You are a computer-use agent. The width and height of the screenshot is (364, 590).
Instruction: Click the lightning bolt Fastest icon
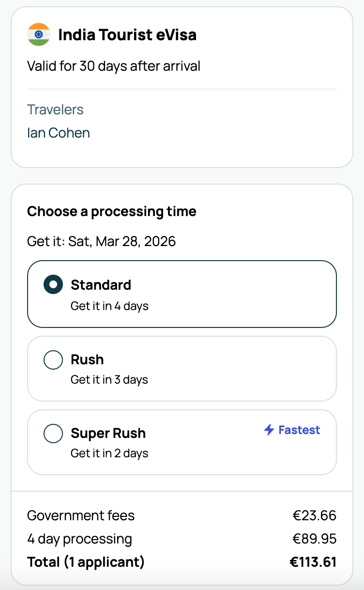coord(269,430)
